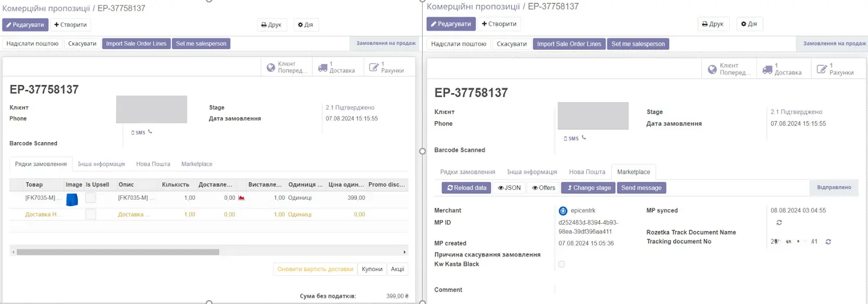Viewport: 868px width, 304px height.
Task: View the order JSON
Action: click(509, 188)
